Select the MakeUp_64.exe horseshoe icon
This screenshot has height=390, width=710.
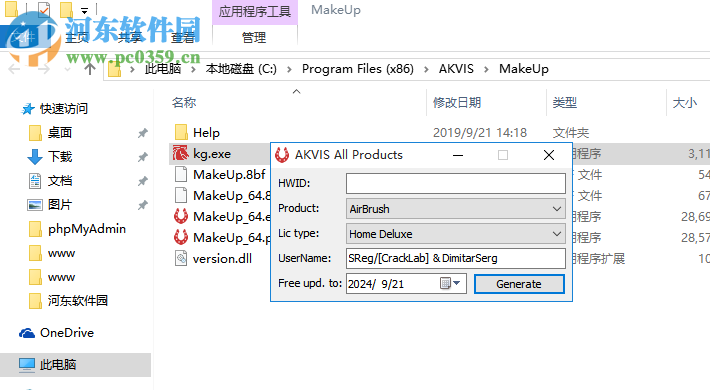(181, 216)
